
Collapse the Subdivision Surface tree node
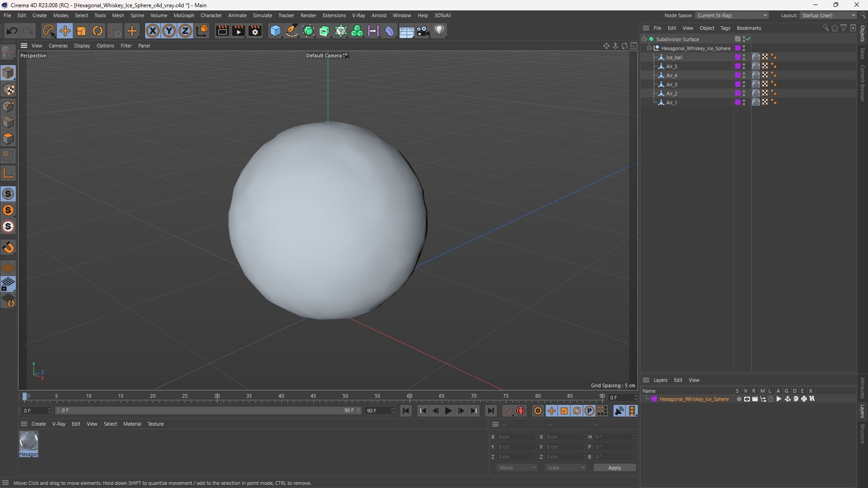pyautogui.click(x=644, y=39)
